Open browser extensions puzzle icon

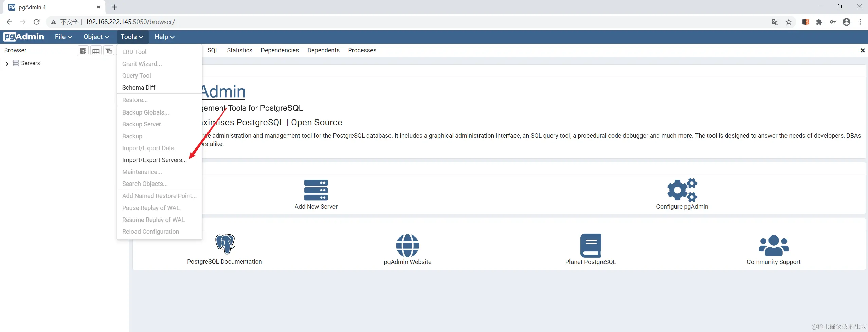coord(819,22)
